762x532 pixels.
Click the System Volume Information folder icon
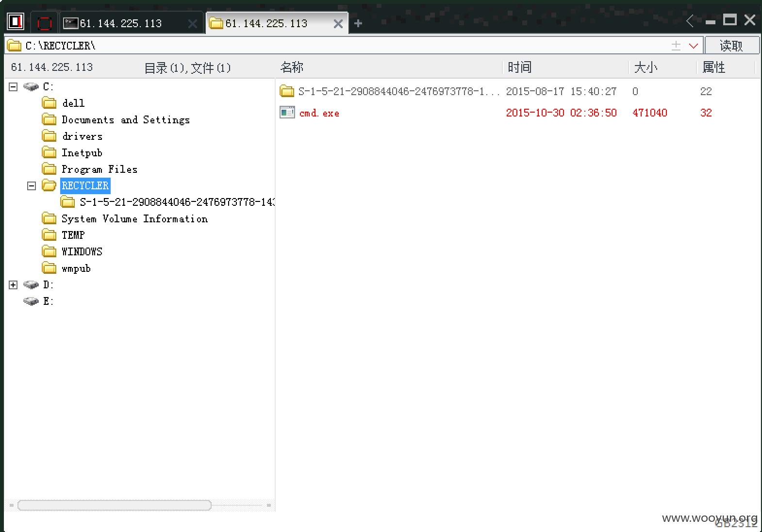pos(49,218)
